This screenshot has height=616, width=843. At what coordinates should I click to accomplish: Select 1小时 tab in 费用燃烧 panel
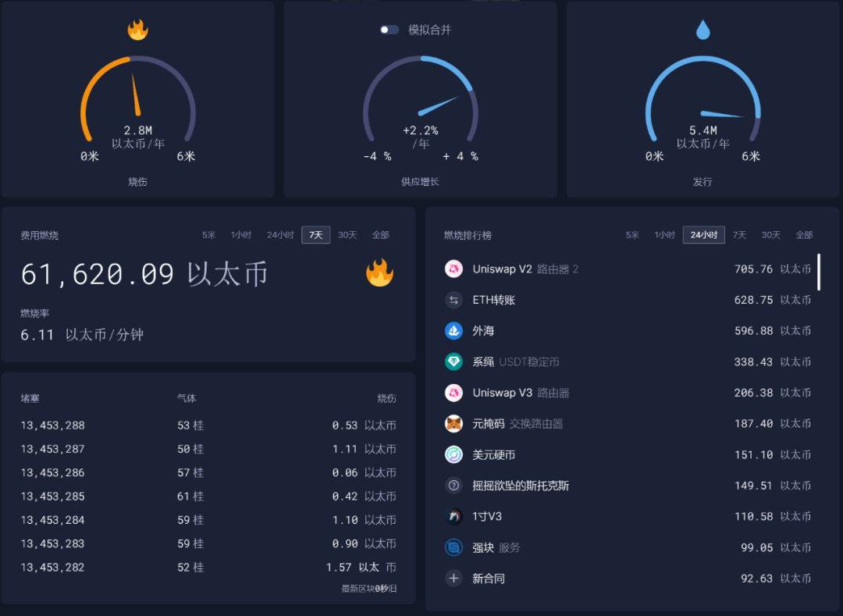(241, 235)
